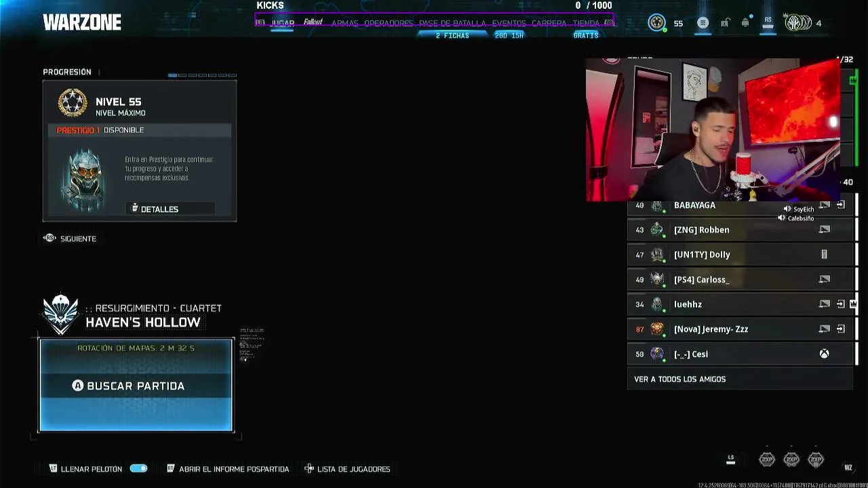Switch to the ARMAS tab

tap(344, 23)
